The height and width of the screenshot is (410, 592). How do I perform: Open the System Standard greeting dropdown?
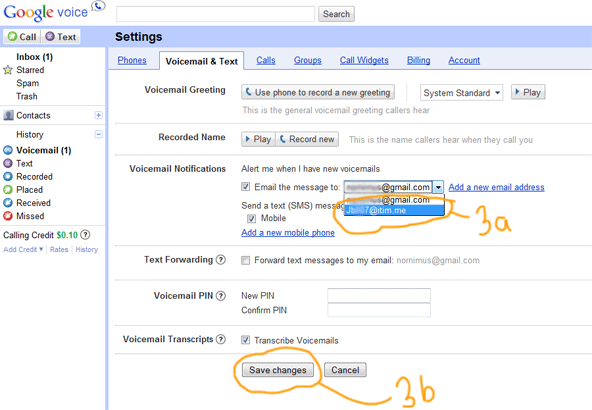tap(461, 92)
